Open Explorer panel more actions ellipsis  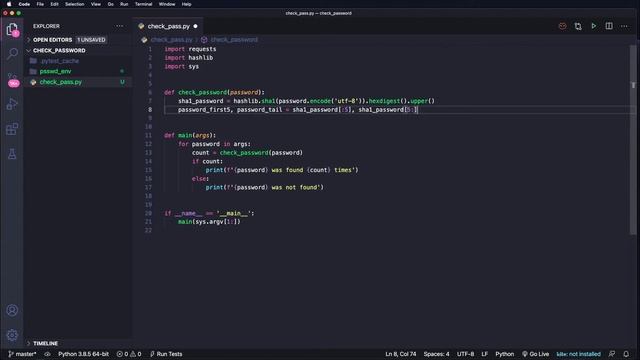click(x=119, y=26)
